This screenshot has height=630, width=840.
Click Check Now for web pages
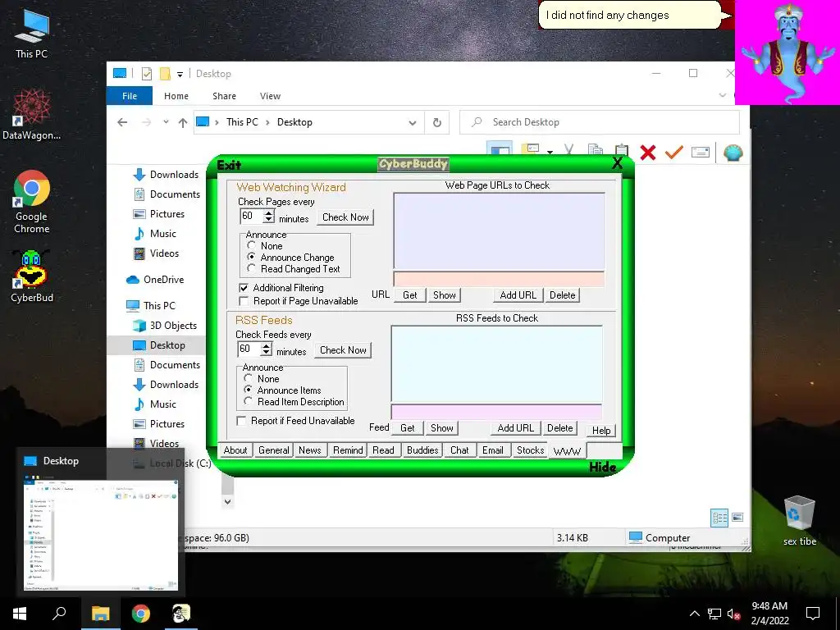coord(345,217)
